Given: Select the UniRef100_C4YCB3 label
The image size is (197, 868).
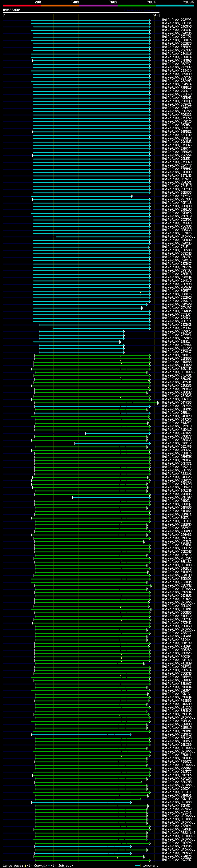Looking at the screenshot, I should 177,403.
